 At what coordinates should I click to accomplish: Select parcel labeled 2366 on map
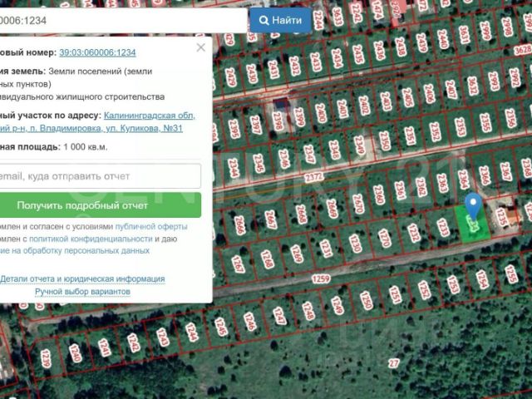pyautogui.click(x=485, y=175)
